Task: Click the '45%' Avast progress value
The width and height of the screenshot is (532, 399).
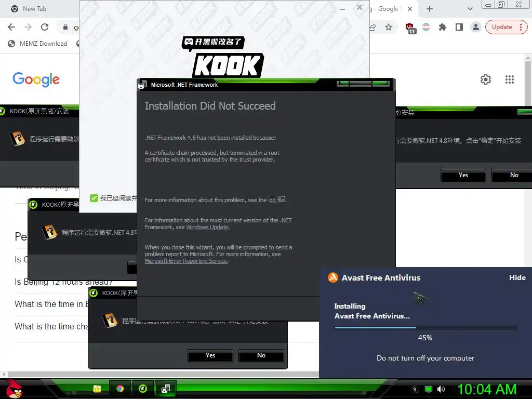Action: click(x=425, y=338)
